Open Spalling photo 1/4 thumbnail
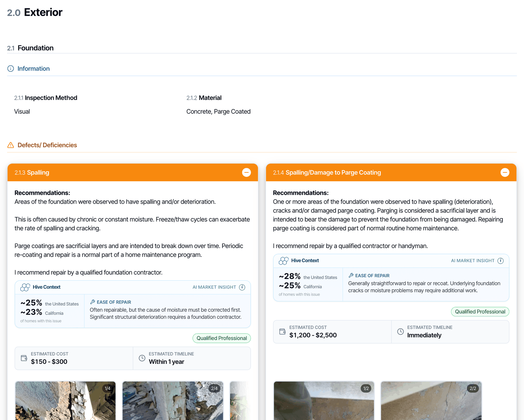This screenshot has height=420, width=524. [65, 401]
